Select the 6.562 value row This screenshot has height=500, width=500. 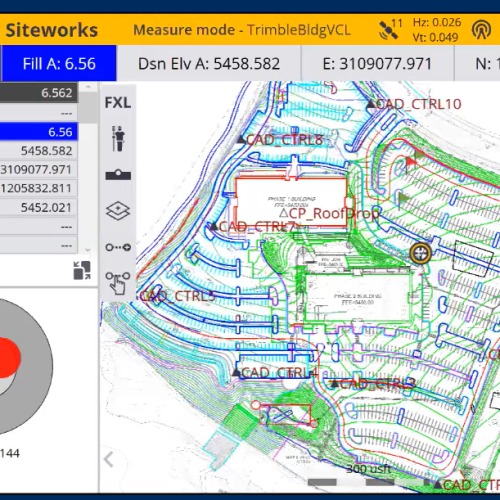coord(39,93)
